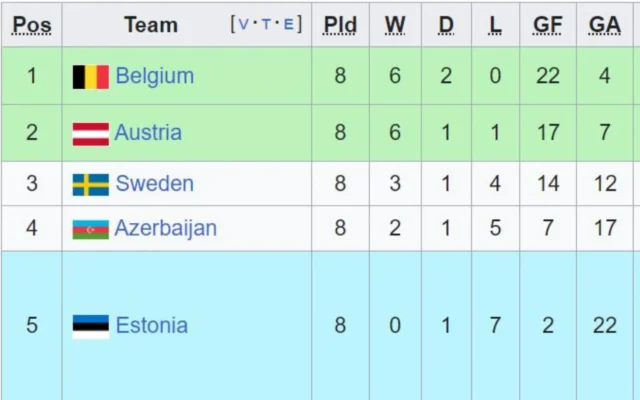Click the Estonia flag icon

90,326
